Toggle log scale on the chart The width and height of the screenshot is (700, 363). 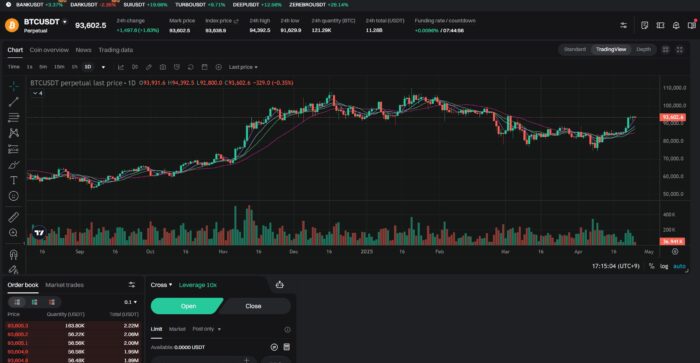[664, 266]
